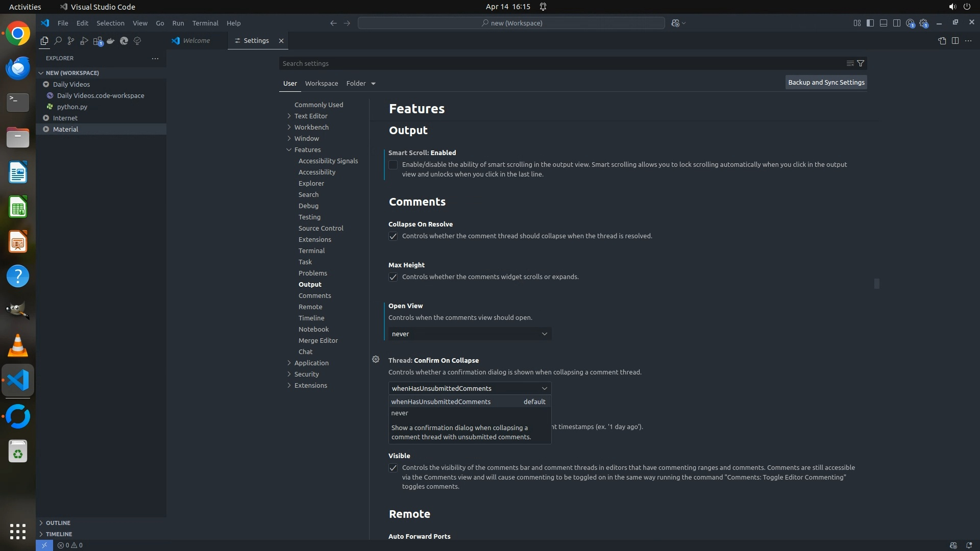This screenshot has width=980, height=551.
Task: Click Open Settings (JSON) icon
Action: [x=942, y=41]
